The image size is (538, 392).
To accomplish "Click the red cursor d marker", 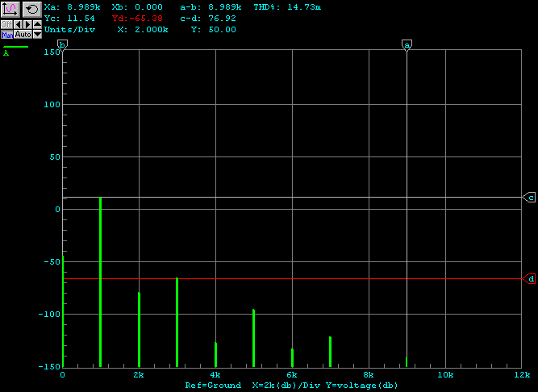I will tap(530, 279).
